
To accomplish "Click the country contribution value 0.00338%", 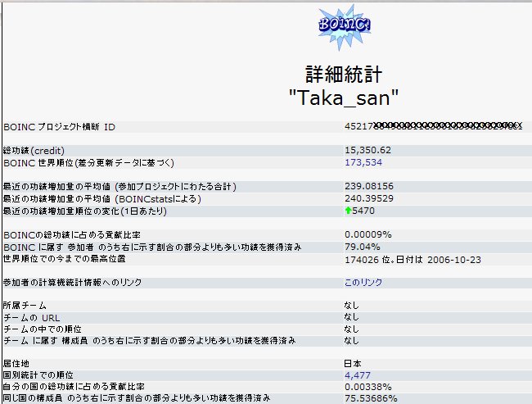I will 368,387.
